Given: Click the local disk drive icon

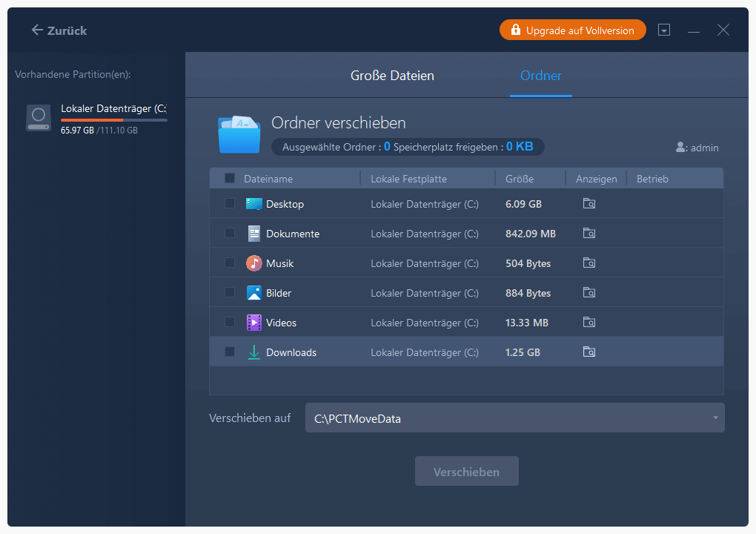Looking at the screenshot, I should (x=39, y=118).
